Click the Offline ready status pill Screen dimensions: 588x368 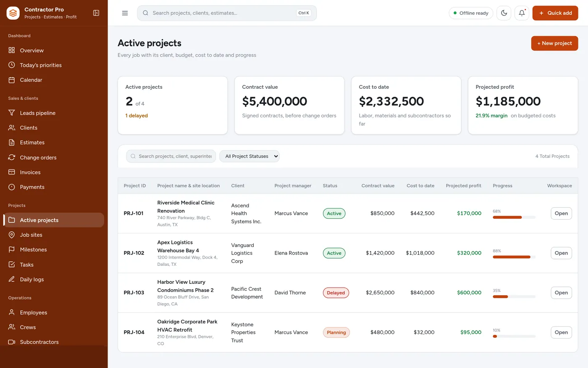[471, 13]
